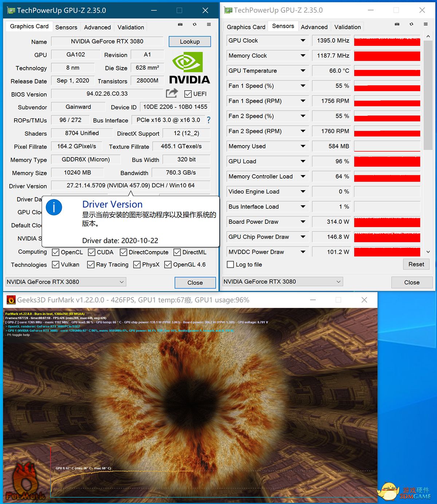Click the Reset button in Sensors window
This screenshot has height=504, width=437.
(x=416, y=264)
